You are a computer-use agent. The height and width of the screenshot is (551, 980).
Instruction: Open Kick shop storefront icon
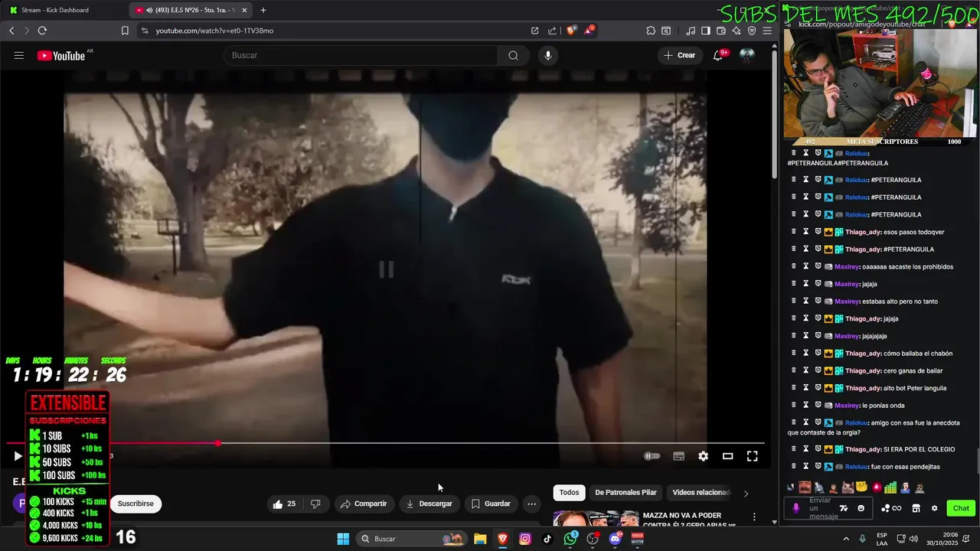click(x=916, y=508)
